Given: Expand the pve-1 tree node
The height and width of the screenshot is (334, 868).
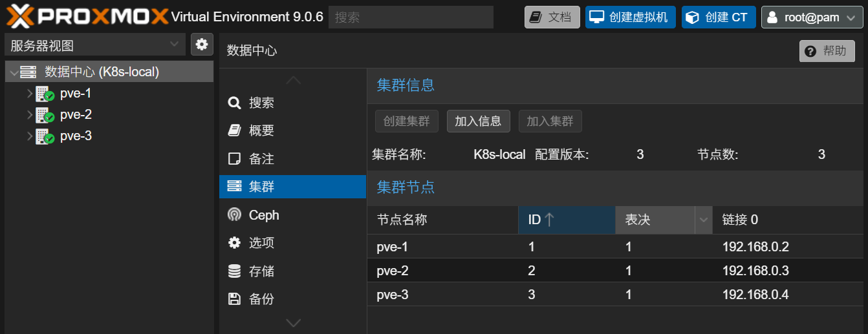Looking at the screenshot, I should click(x=29, y=94).
